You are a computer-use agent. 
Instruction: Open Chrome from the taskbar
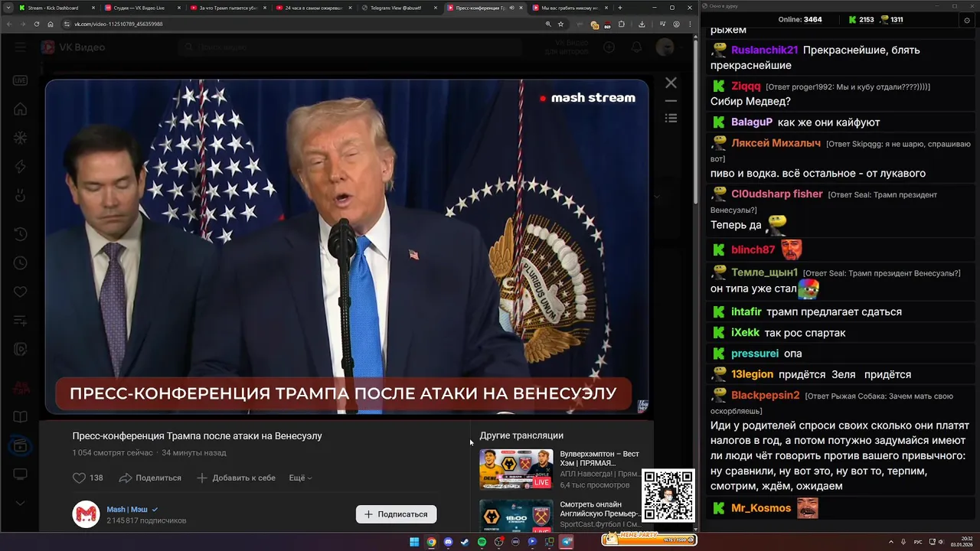tap(431, 542)
